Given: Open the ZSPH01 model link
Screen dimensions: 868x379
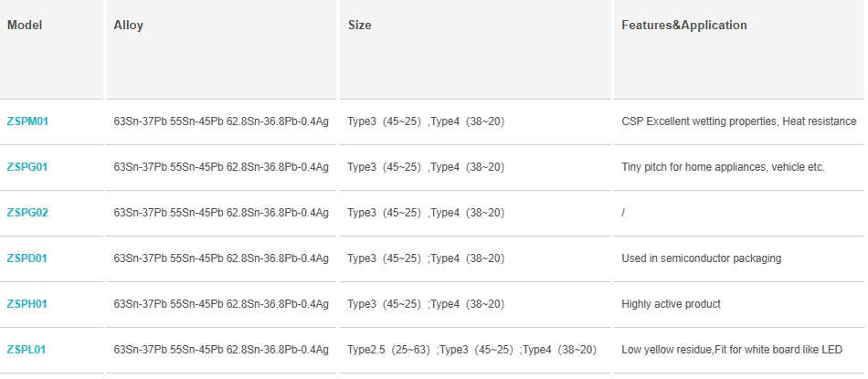Looking at the screenshot, I should click(27, 304).
